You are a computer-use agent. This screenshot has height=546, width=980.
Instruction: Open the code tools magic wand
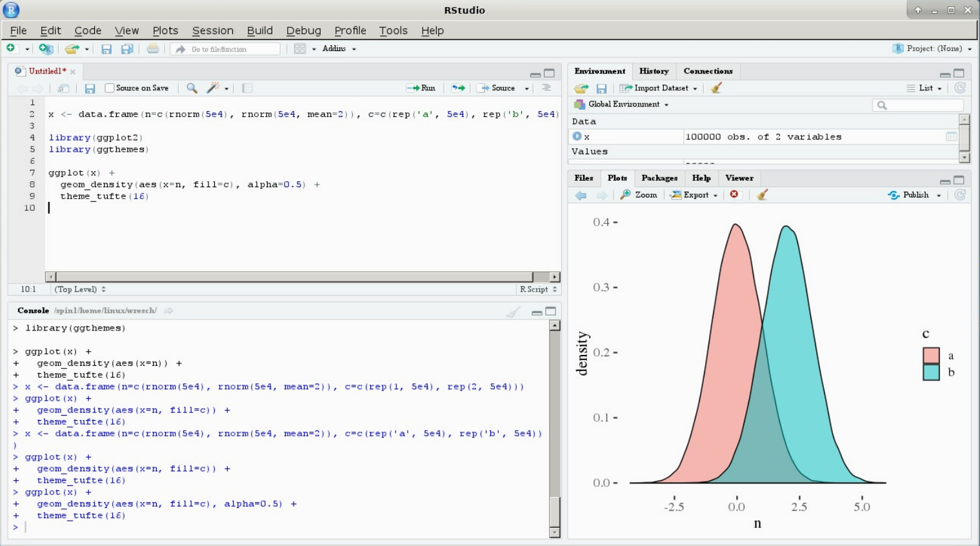[213, 88]
